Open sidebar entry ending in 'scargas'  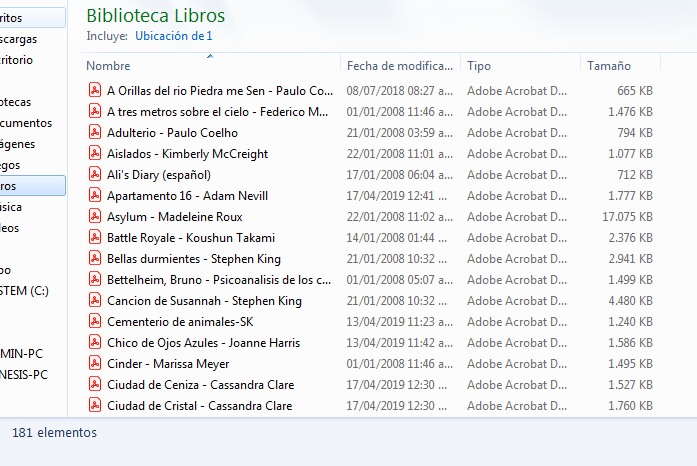[x=18, y=39]
